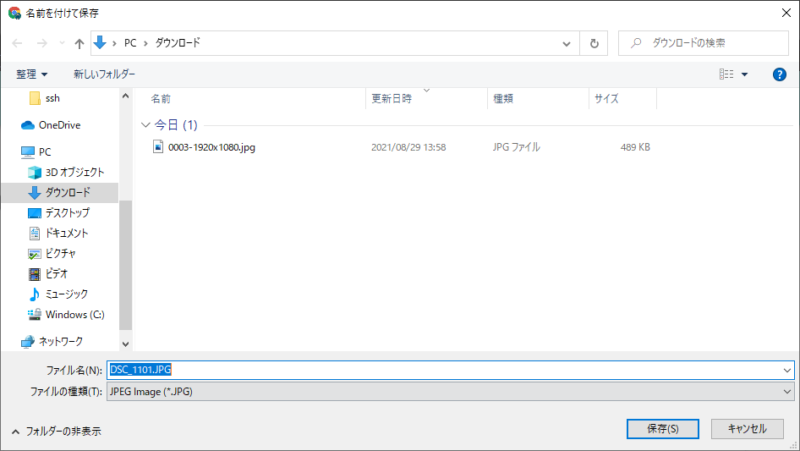Open the ファイルの種類 dropdown
The image size is (800, 451).
click(450, 391)
